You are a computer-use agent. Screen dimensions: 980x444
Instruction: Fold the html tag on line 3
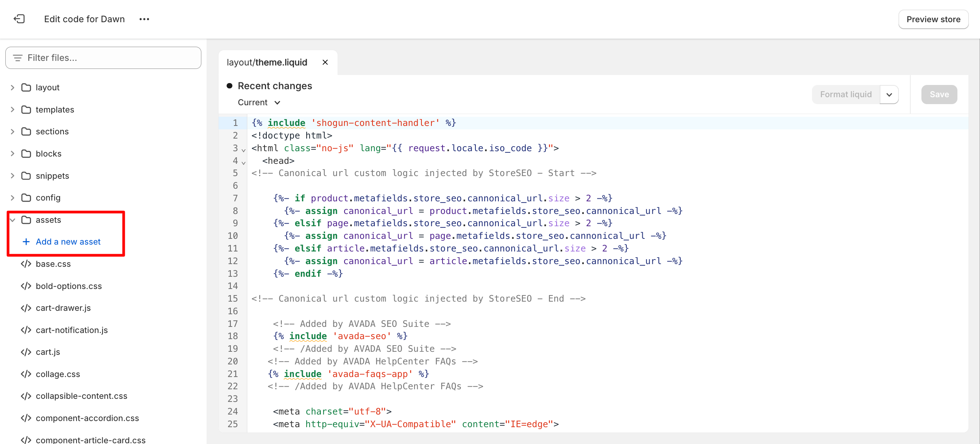243,150
